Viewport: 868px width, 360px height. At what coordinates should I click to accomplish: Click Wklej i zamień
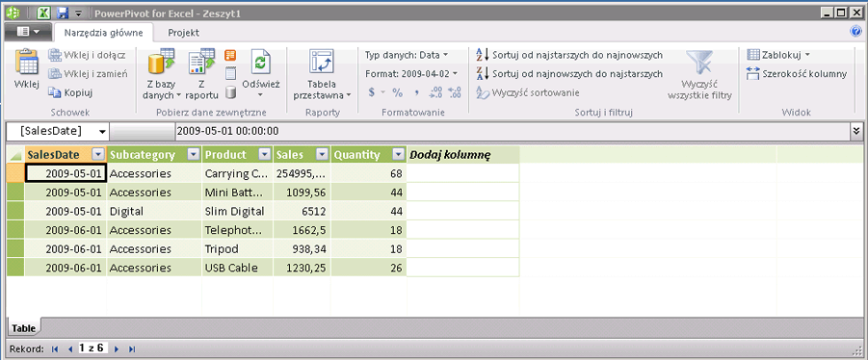[89, 73]
